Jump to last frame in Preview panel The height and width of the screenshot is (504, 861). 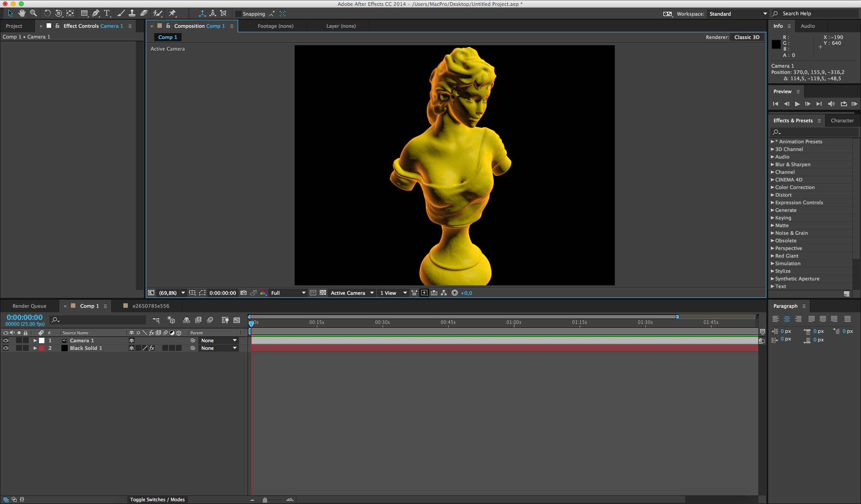(x=819, y=104)
